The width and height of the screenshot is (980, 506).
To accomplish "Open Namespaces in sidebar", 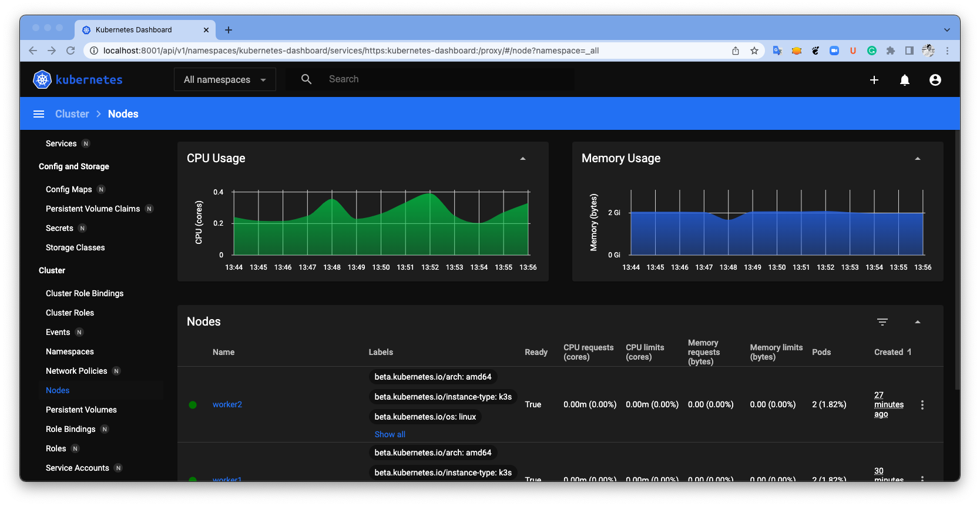I will tap(70, 351).
